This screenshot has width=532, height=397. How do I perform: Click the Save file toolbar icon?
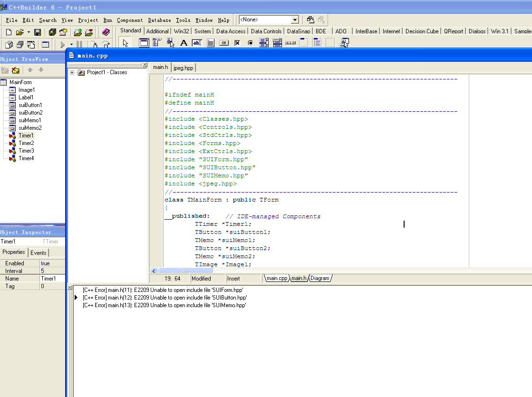[38, 32]
